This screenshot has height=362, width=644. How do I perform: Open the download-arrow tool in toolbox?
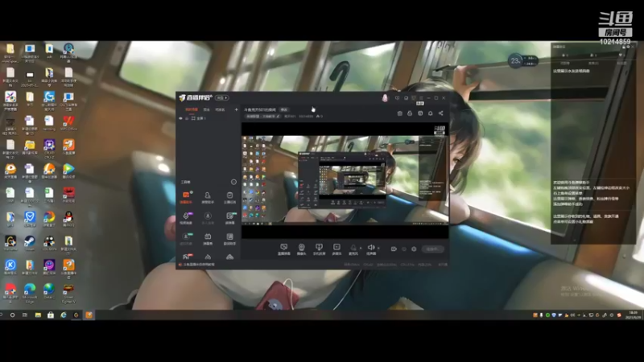[208, 218]
